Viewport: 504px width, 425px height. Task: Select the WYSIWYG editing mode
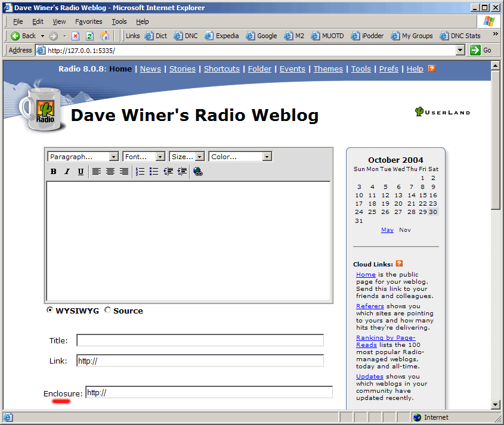click(x=50, y=310)
